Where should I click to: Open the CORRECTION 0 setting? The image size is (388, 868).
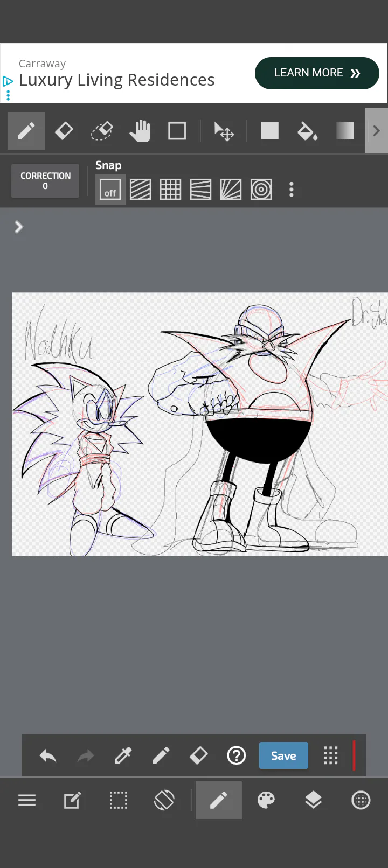point(45,181)
